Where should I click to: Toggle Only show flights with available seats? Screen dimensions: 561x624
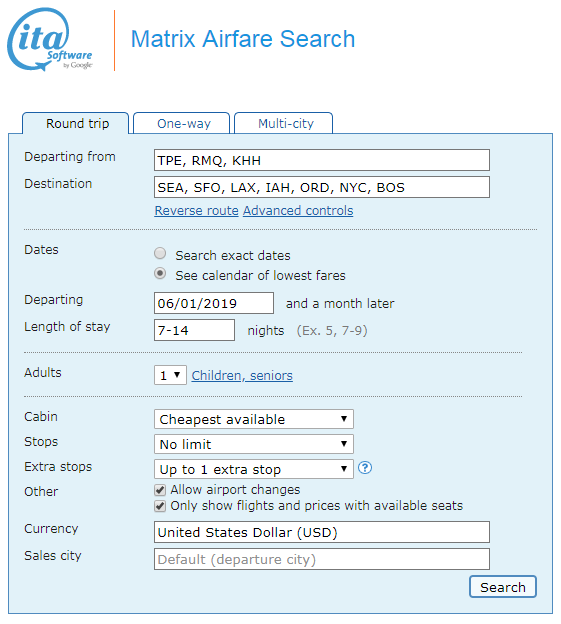pos(160,506)
